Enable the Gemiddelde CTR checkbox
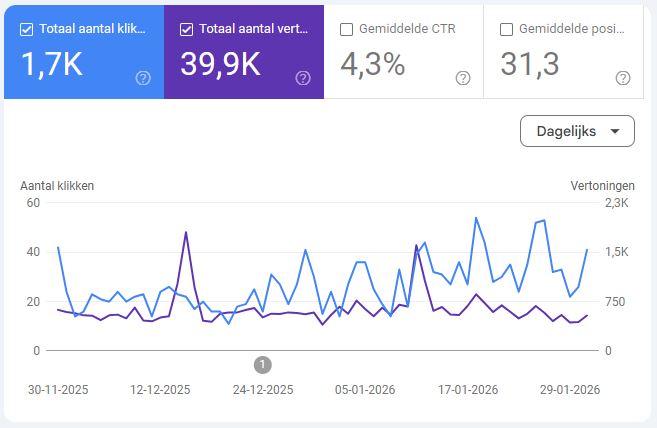Screen dimensions: 657x428 pyautogui.click(x=346, y=29)
